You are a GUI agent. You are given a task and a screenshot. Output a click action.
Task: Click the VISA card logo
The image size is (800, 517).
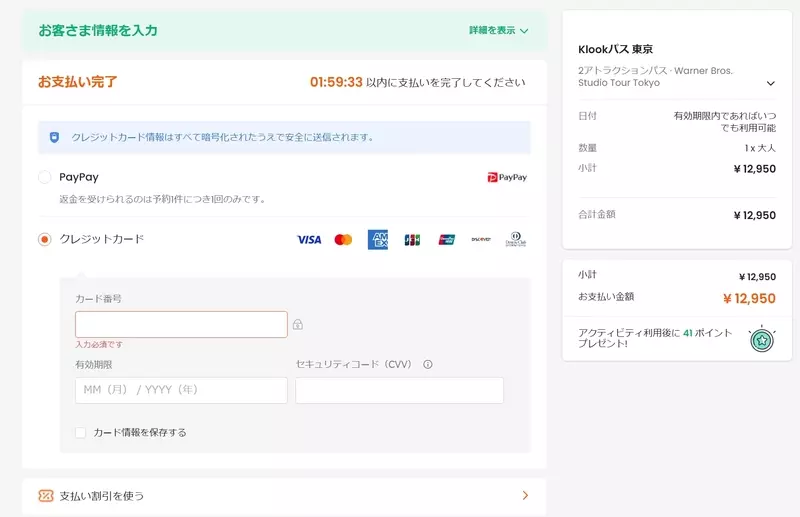click(x=309, y=240)
